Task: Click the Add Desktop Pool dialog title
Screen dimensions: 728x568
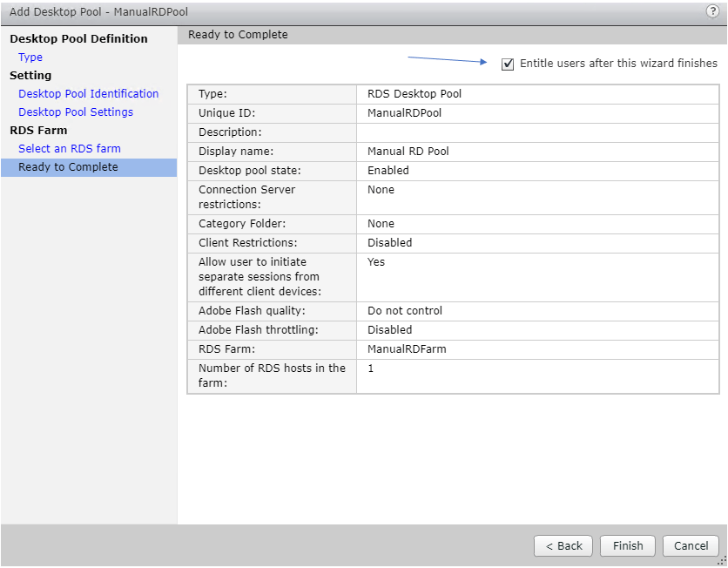Action: 98,11
